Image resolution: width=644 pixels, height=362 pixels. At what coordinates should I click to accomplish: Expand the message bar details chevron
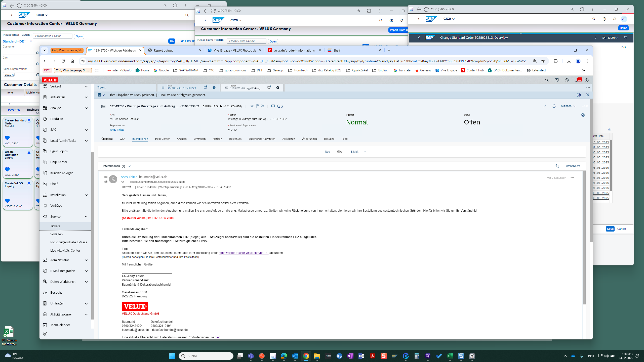pyautogui.click(x=579, y=95)
